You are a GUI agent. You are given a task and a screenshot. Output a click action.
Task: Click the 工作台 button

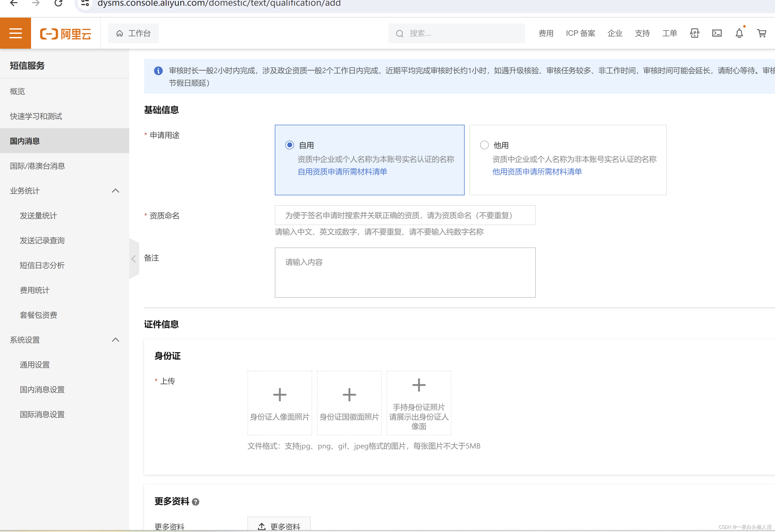tap(133, 33)
